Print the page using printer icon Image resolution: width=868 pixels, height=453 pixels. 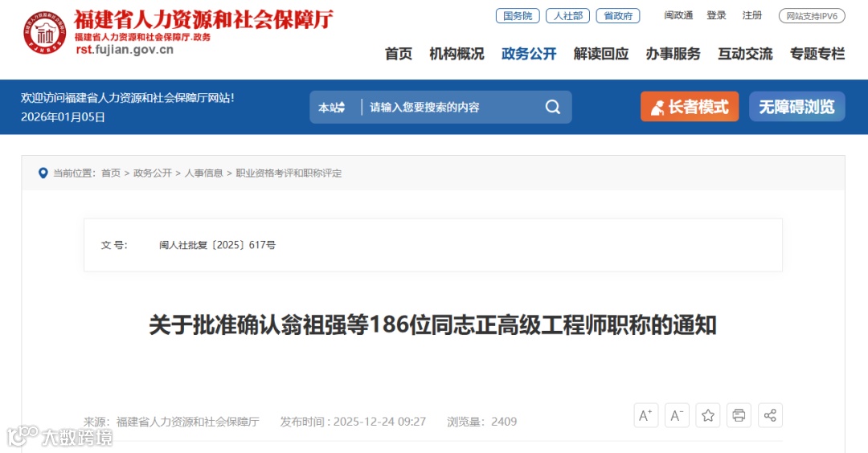pos(739,415)
